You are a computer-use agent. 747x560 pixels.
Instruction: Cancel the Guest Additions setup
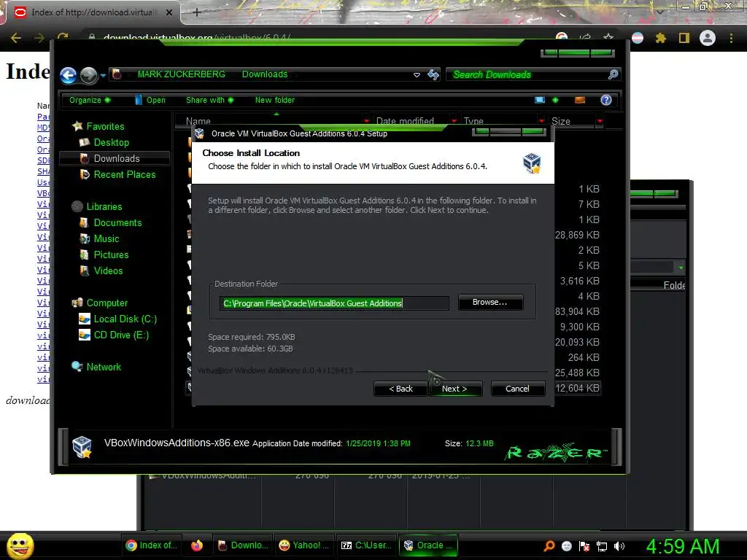click(517, 389)
